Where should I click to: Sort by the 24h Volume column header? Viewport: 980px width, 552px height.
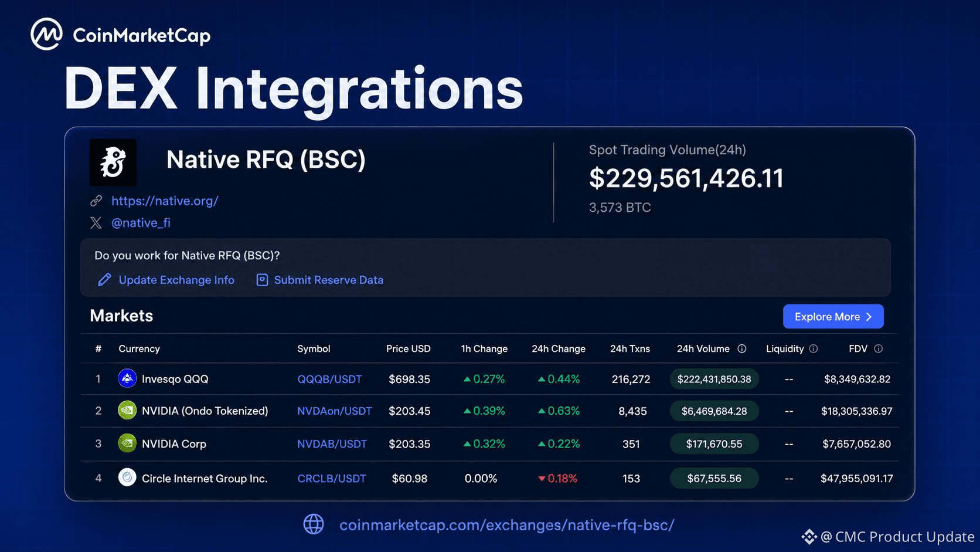click(x=703, y=348)
